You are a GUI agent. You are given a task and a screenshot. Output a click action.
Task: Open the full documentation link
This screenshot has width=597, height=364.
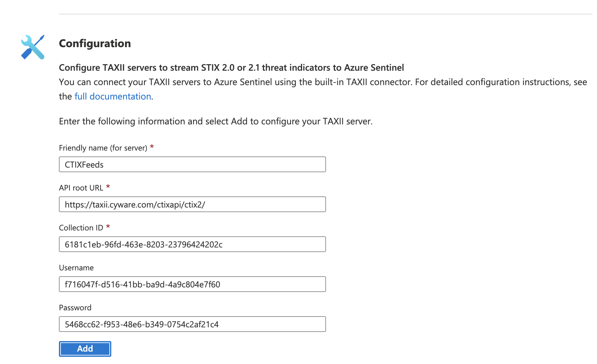tap(113, 97)
